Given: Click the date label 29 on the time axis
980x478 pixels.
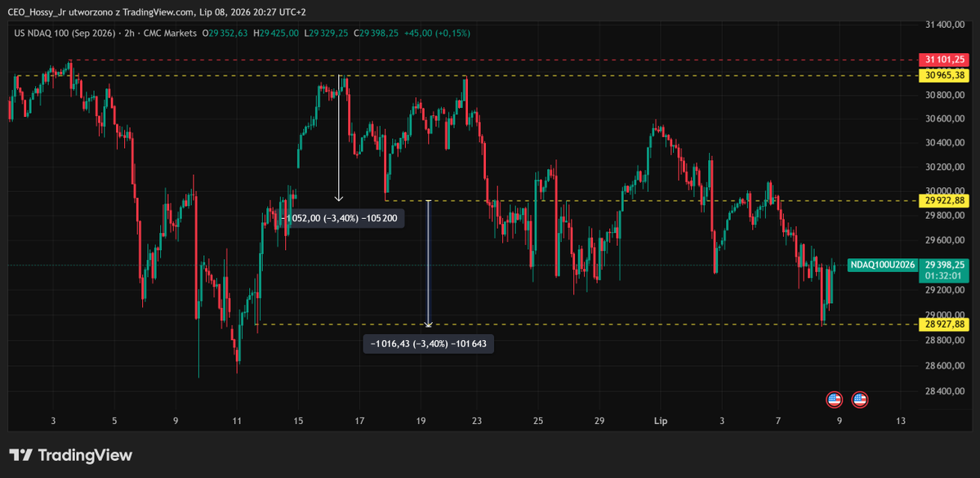Looking at the screenshot, I should pyautogui.click(x=599, y=422).
